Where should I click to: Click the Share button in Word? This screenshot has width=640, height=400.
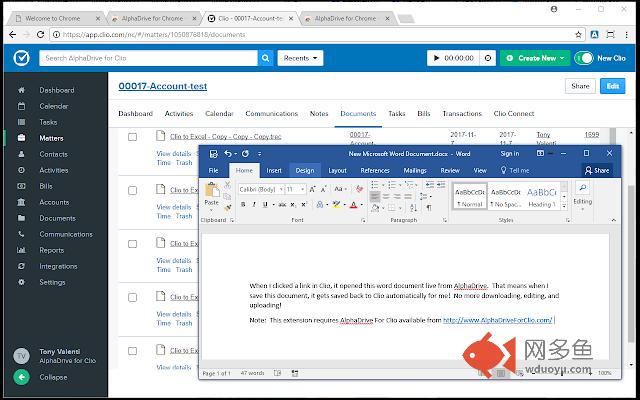[x=597, y=171]
